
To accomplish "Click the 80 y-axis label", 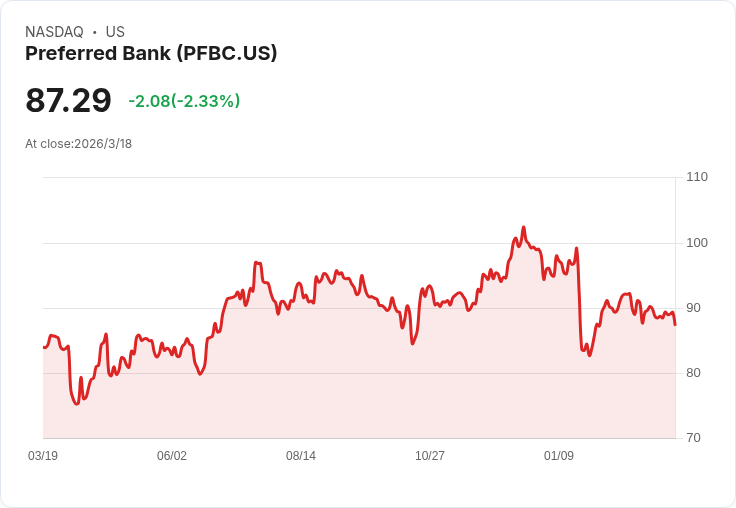I will pyautogui.click(x=694, y=373).
